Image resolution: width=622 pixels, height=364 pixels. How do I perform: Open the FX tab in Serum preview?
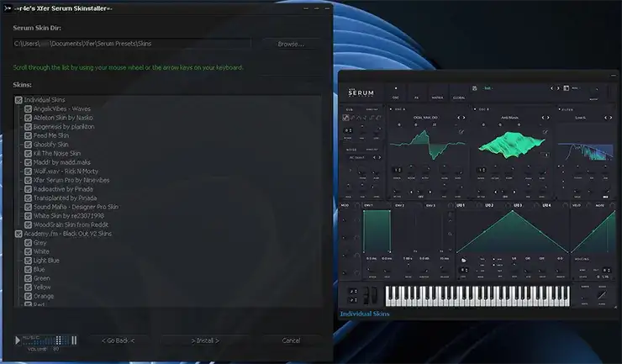417,98
